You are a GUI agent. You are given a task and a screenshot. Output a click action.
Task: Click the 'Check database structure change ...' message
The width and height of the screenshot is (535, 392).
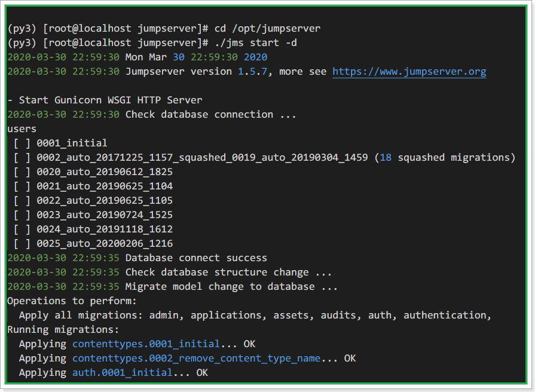pos(228,272)
